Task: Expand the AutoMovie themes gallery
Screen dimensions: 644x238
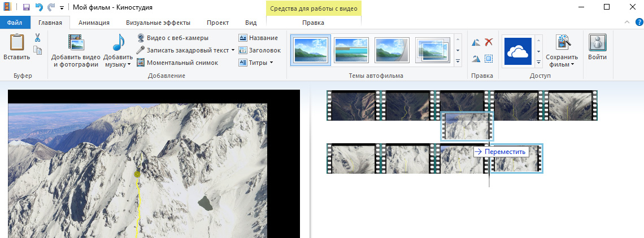Action: click(458, 61)
